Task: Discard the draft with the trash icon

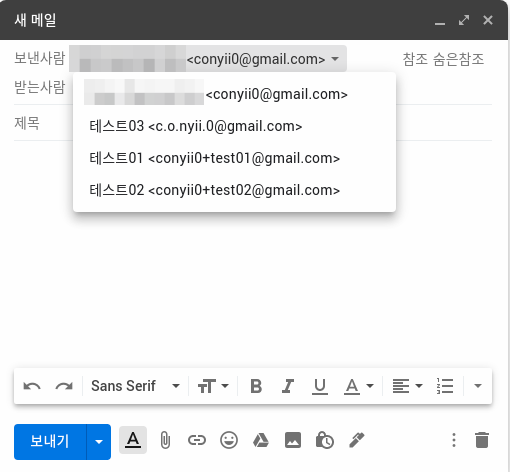Action: [x=482, y=440]
